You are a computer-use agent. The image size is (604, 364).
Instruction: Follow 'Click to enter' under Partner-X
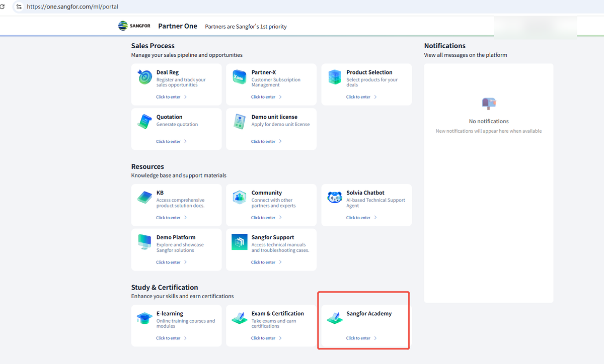coord(266,97)
